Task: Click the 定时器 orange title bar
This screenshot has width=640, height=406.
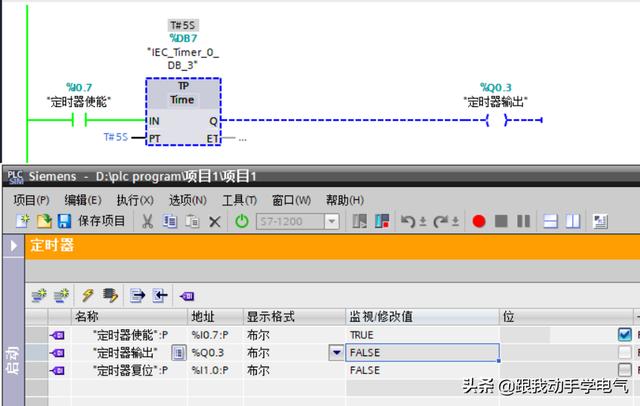Action: coord(332,246)
